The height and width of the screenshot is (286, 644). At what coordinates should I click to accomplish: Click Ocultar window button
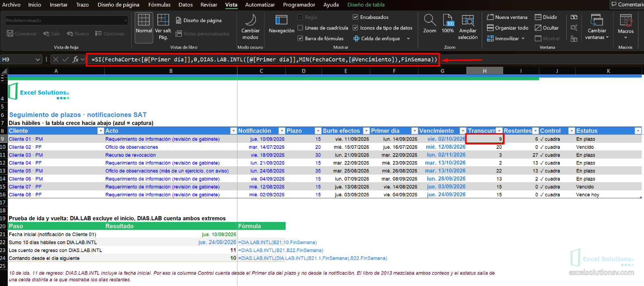pos(547,28)
